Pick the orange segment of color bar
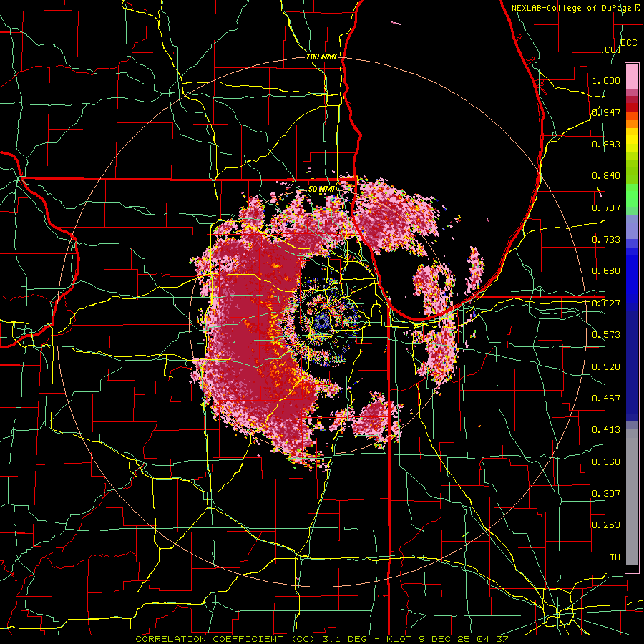Image resolution: width=644 pixels, height=644 pixels. 632,124
